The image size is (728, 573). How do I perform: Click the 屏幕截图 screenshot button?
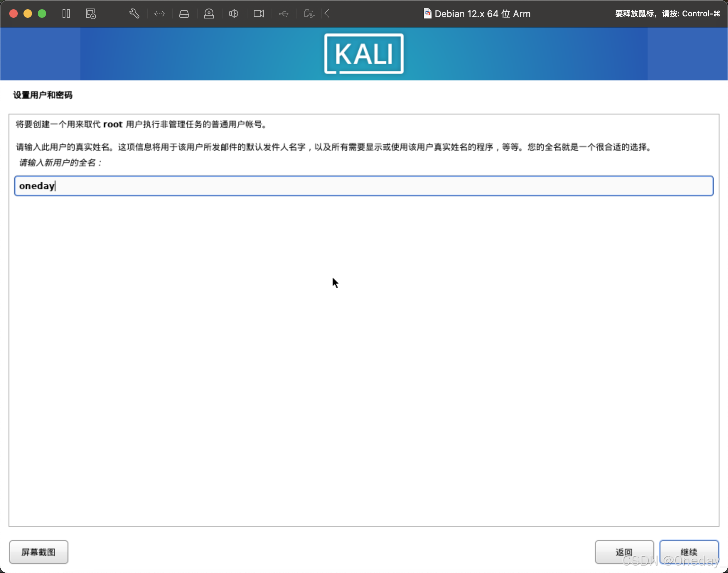tap(39, 552)
